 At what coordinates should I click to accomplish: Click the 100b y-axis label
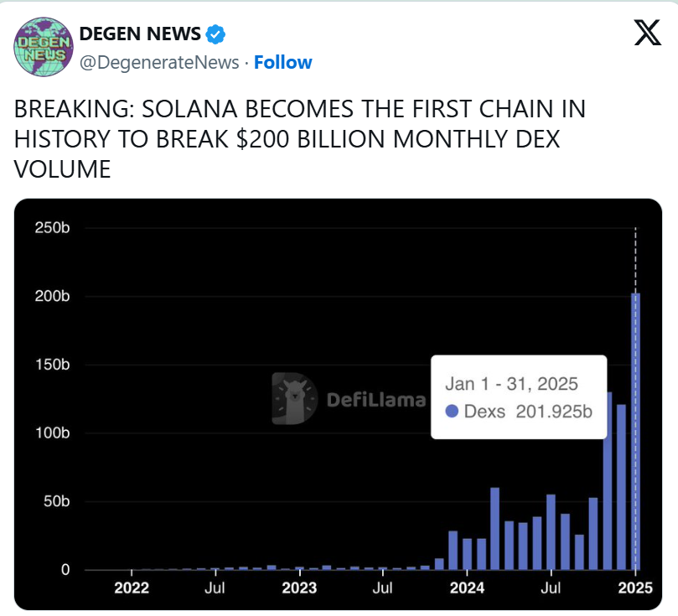(x=52, y=432)
